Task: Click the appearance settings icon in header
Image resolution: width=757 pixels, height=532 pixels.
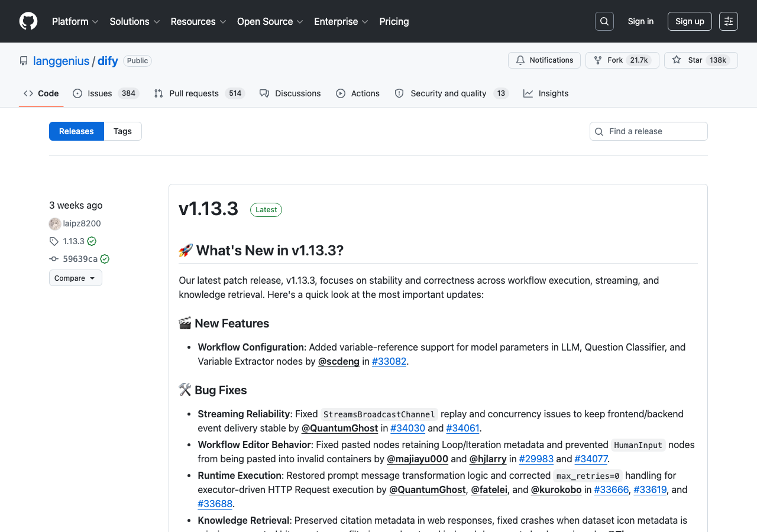Action: pos(728,21)
